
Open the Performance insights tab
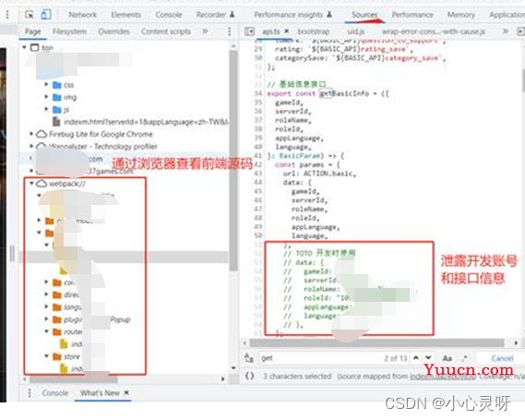point(292,15)
